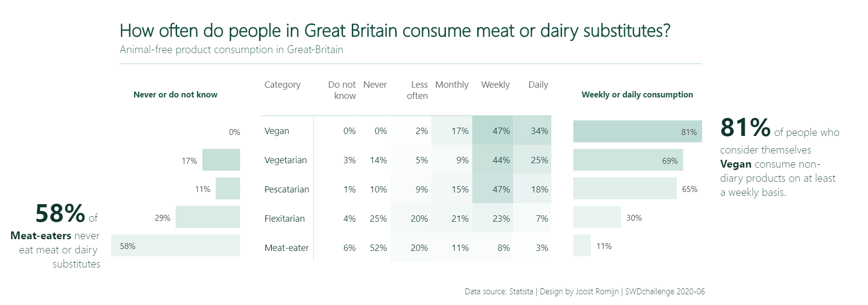Viewport: 868px width, 305px height.
Task: Click the Less often column header
Action: click(x=418, y=90)
